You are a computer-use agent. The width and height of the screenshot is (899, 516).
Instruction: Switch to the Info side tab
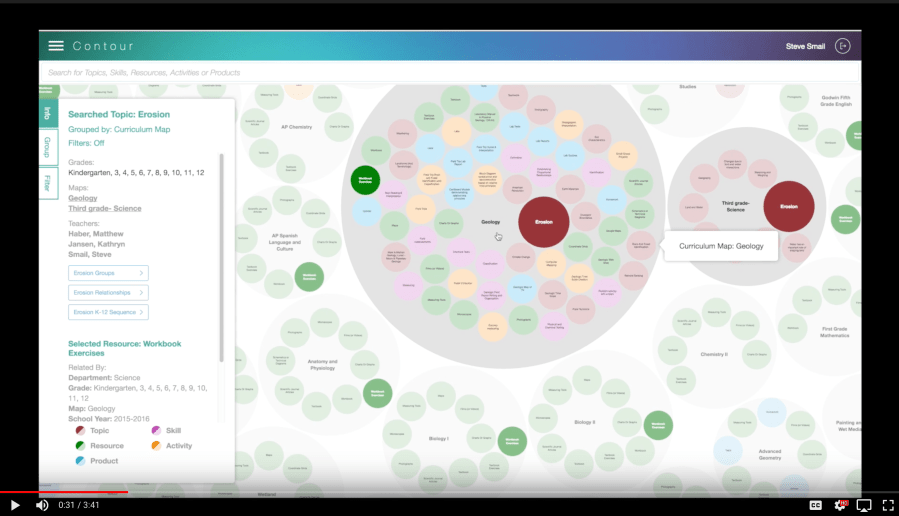pyautogui.click(x=48, y=113)
